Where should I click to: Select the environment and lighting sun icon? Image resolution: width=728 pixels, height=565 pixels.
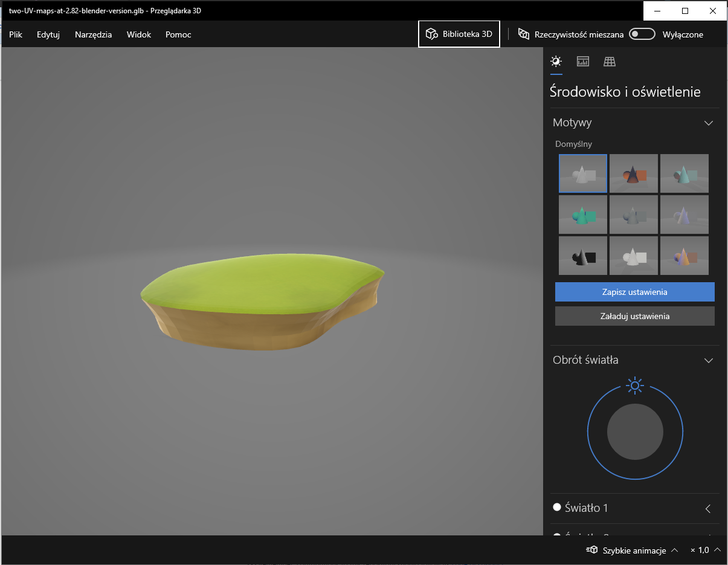(x=556, y=61)
